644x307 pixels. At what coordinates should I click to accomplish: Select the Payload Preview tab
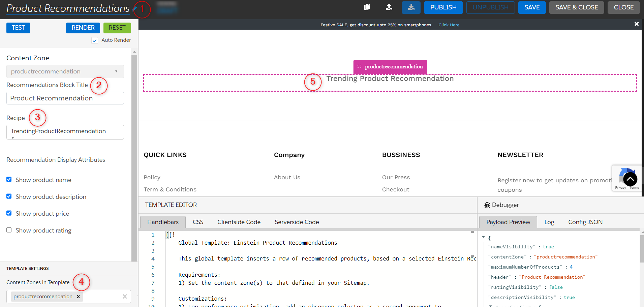tap(508, 222)
